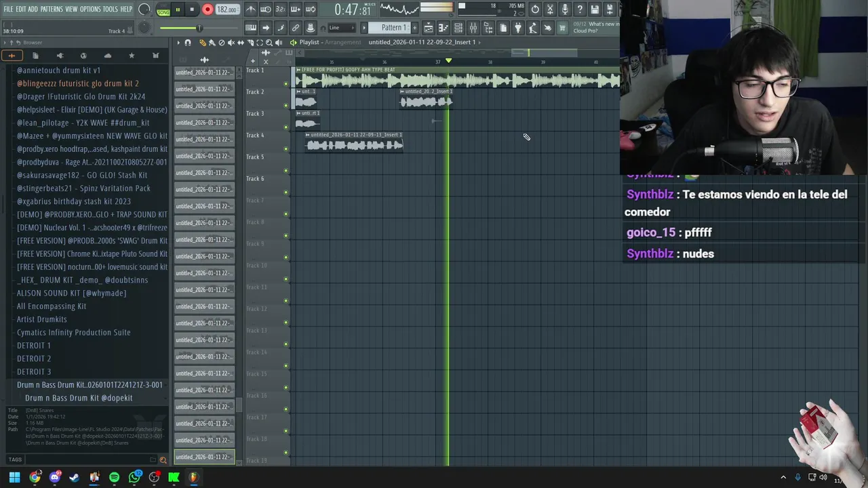Toggle the link icon in toolbar

point(296,28)
